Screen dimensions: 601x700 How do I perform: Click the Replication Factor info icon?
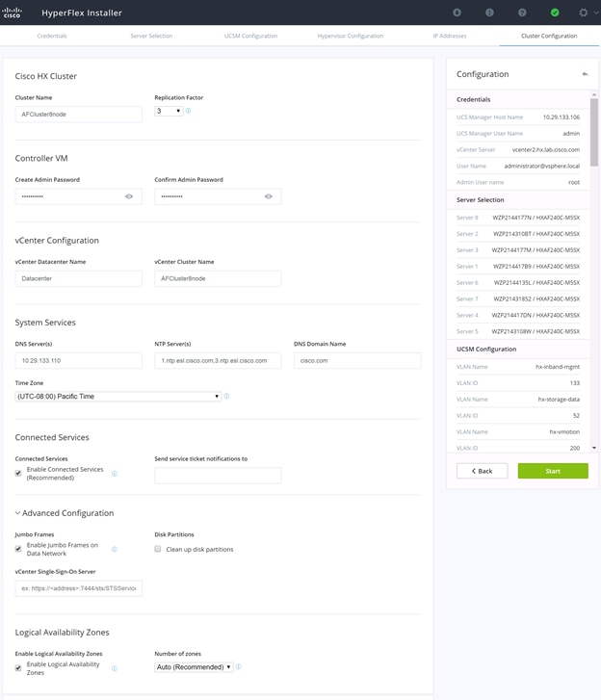point(189,111)
